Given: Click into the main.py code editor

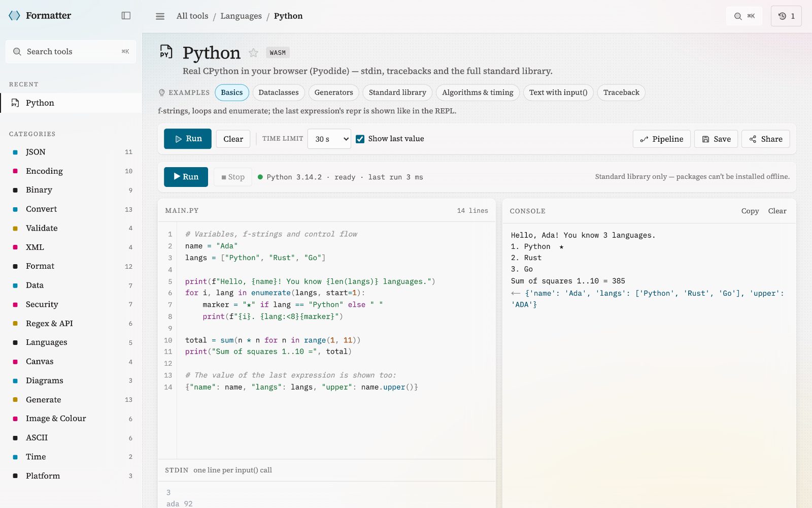Looking at the screenshot, I should [335, 340].
